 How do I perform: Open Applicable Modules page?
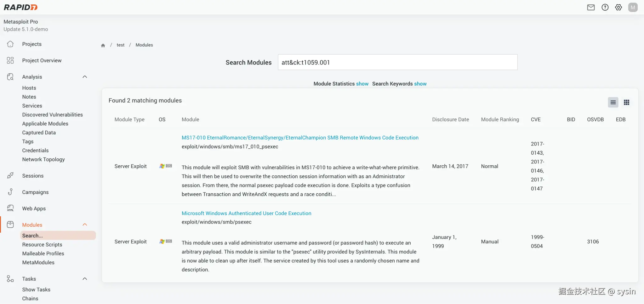[45, 124]
